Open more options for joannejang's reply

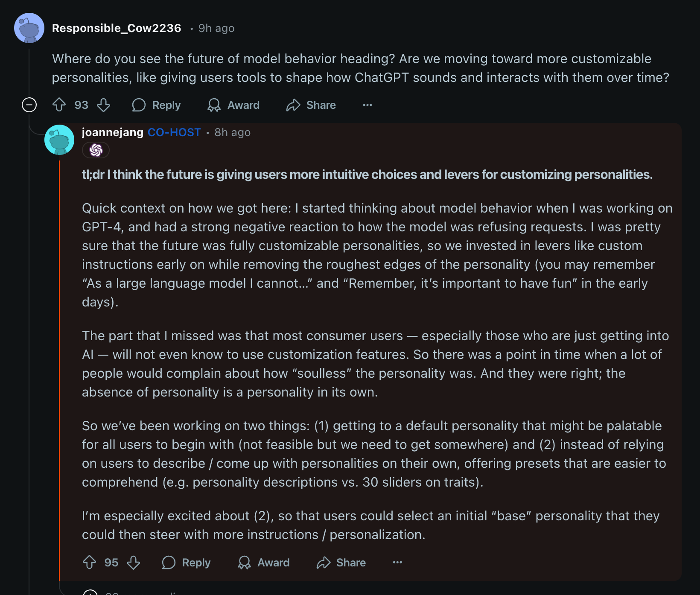[x=397, y=563]
